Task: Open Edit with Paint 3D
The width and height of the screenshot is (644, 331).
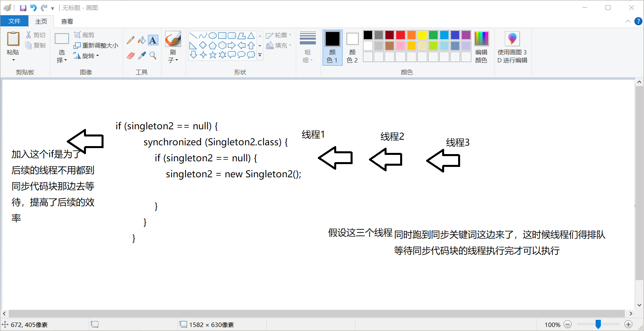Action: point(512,47)
